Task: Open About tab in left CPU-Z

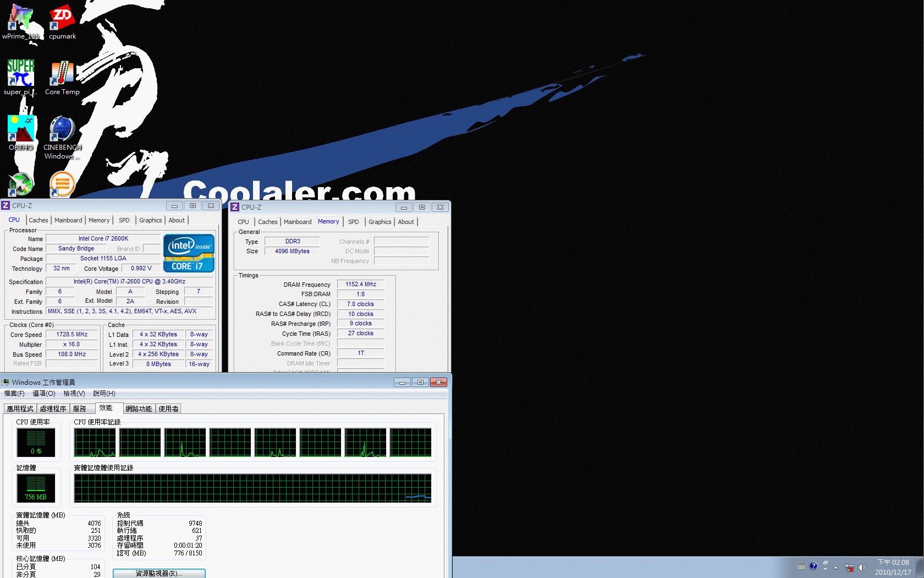Action: click(177, 220)
